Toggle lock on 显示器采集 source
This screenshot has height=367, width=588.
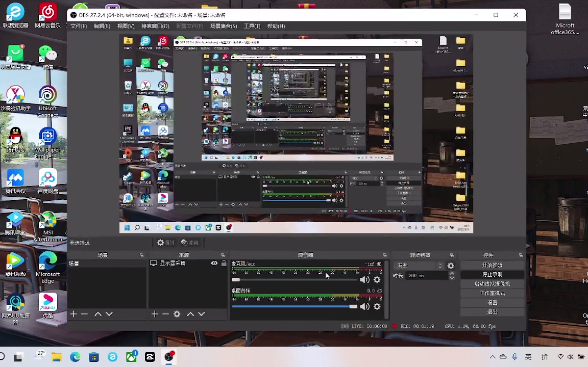tap(224, 263)
